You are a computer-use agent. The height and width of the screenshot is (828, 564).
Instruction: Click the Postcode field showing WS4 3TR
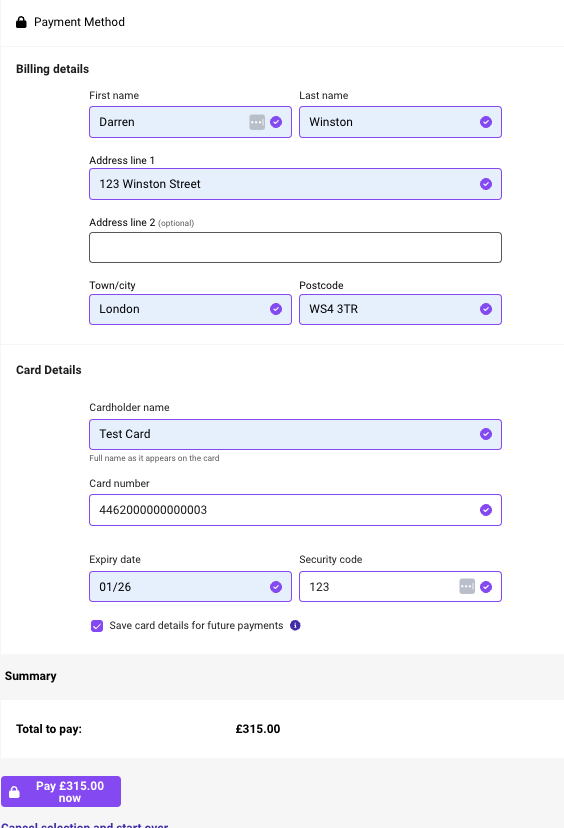(x=400, y=309)
